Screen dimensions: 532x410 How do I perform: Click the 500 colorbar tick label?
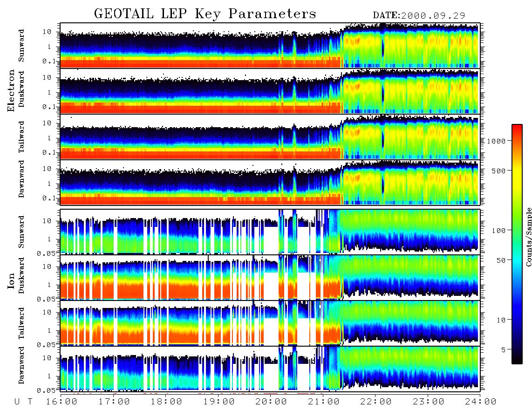[498, 171]
